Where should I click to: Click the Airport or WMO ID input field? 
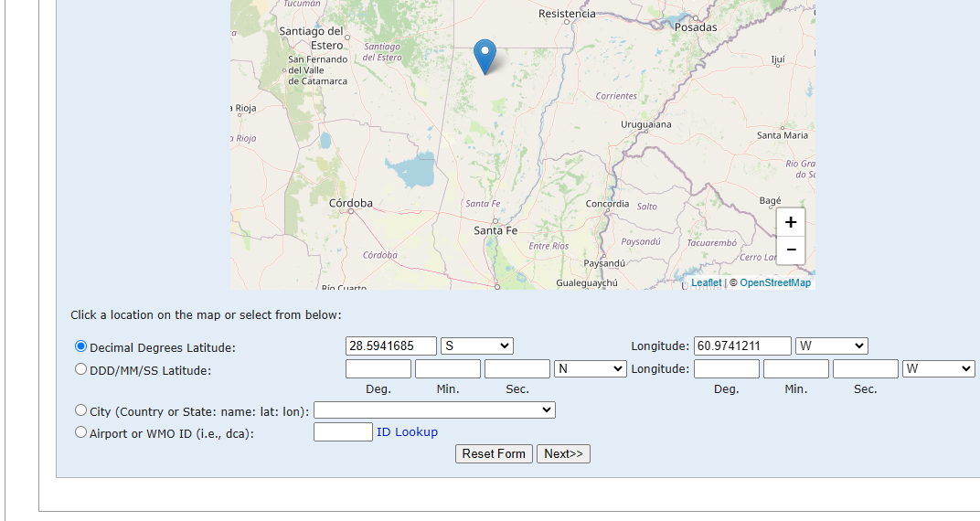(x=343, y=432)
